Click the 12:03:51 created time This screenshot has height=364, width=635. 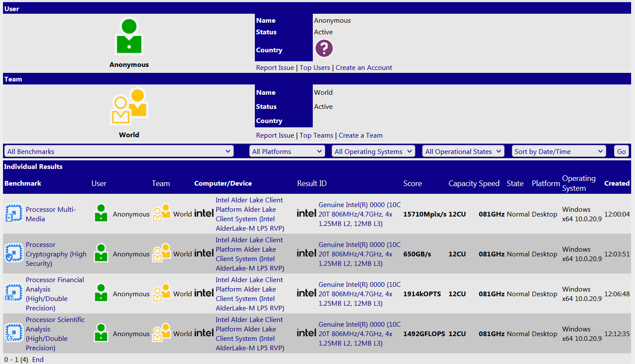[617, 254]
